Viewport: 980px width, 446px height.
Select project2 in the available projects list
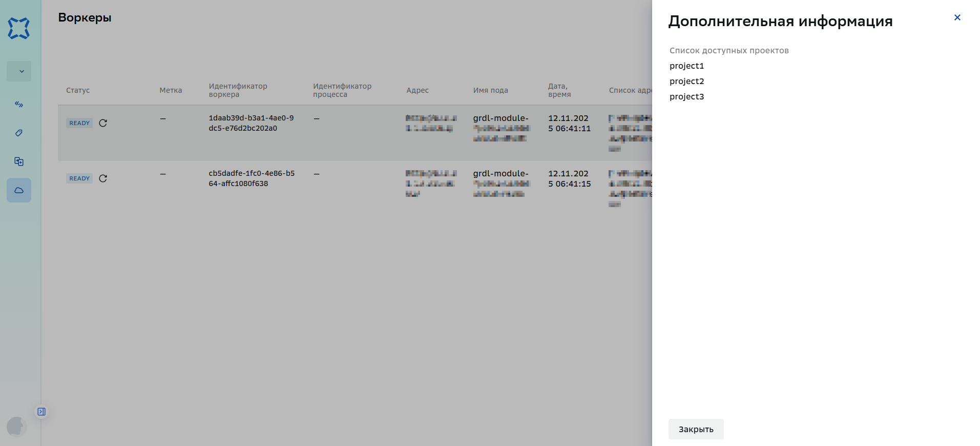click(686, 81)
